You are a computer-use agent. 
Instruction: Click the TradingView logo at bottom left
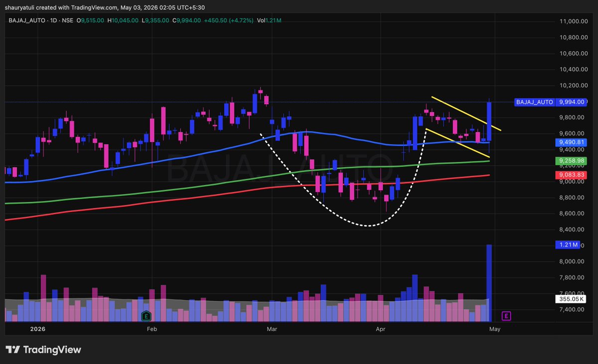(43, 350)
